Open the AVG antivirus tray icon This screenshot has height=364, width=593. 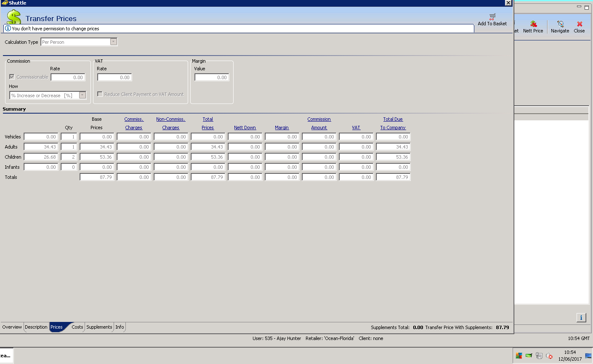519,356
